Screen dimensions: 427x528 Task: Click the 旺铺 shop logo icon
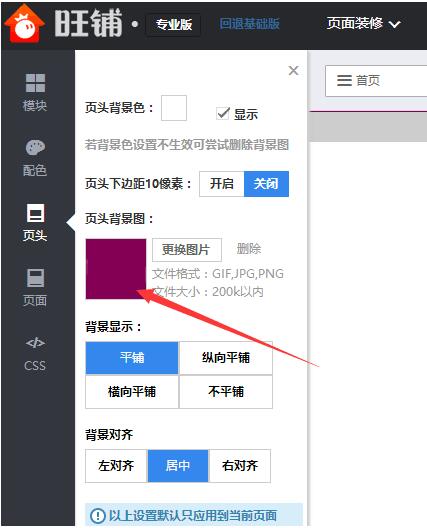click(x=24, y=24)
